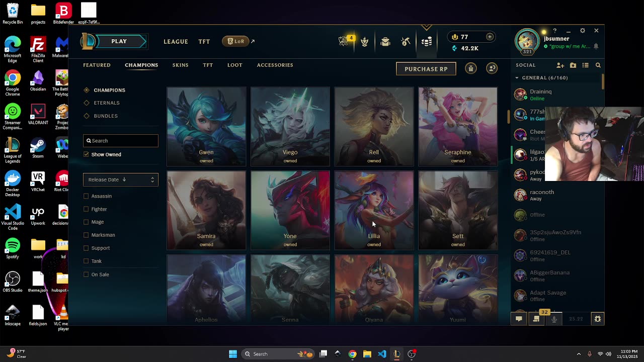This screenshot has width=644, height=362.
Task: Open friend raconoth in social list
Action: (556, 195)
